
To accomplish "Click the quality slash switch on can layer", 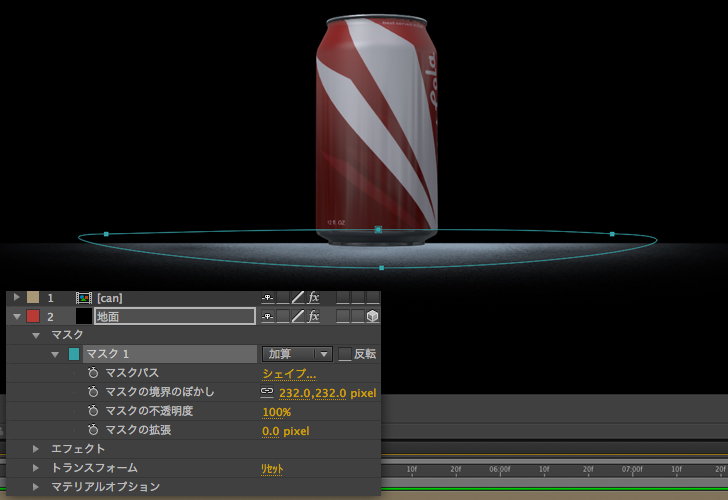I will point(298,297).
